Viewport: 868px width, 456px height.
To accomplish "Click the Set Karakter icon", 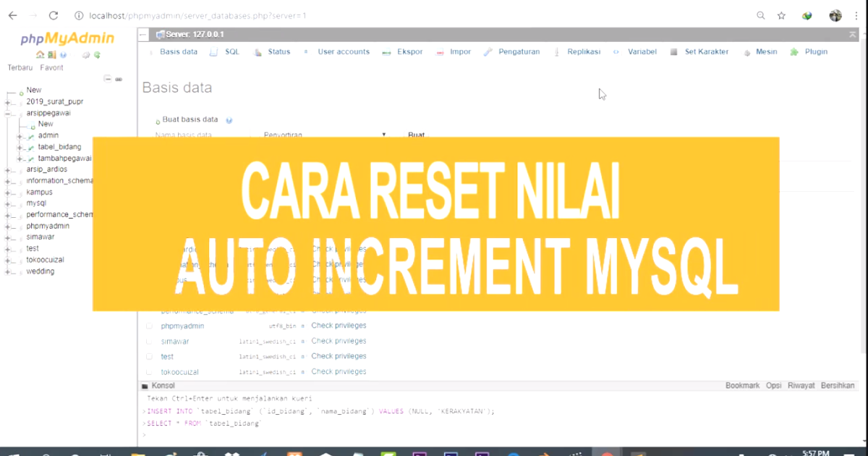I will (x=673, y=51).
